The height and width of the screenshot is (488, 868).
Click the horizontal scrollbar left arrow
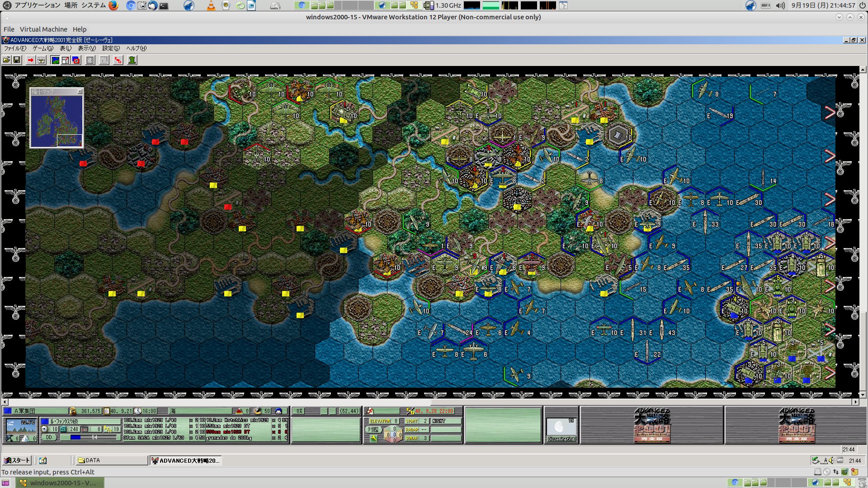(5, 402)
